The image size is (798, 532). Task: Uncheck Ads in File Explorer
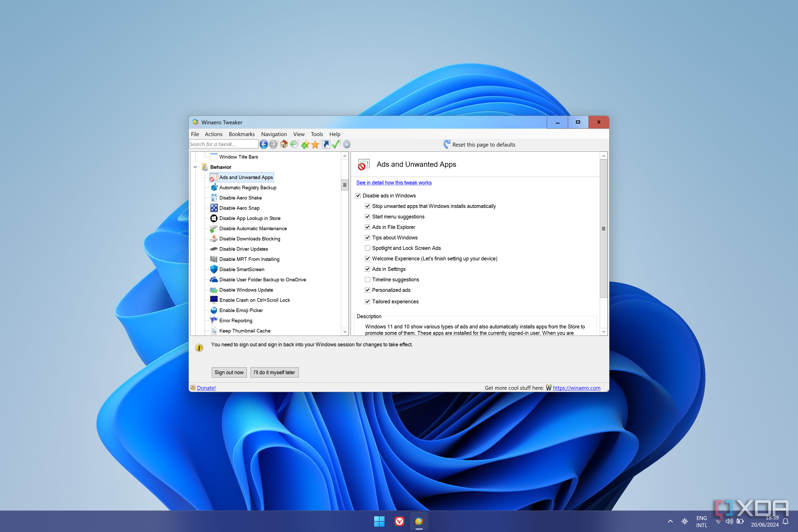(x=368, y=227)
